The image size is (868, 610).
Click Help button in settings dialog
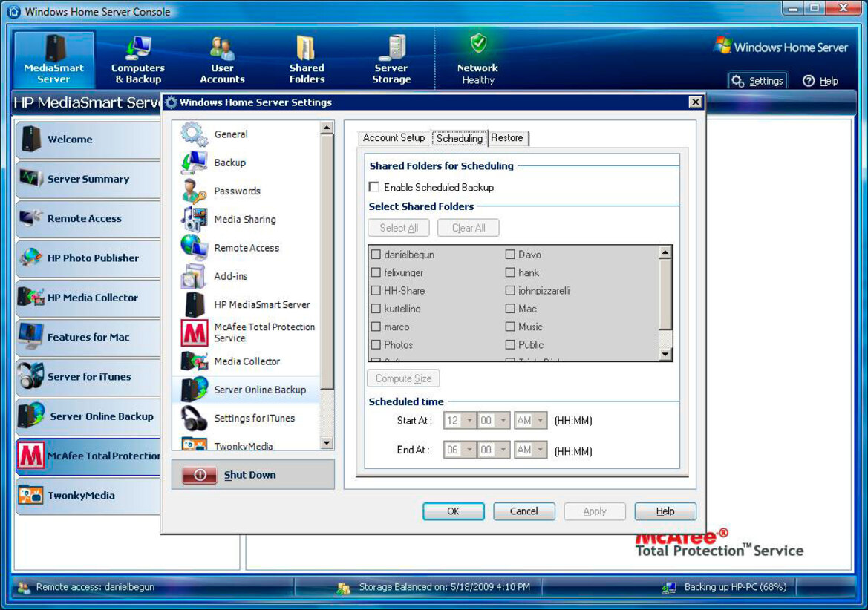pyautogui.click(x=665, y=511)
